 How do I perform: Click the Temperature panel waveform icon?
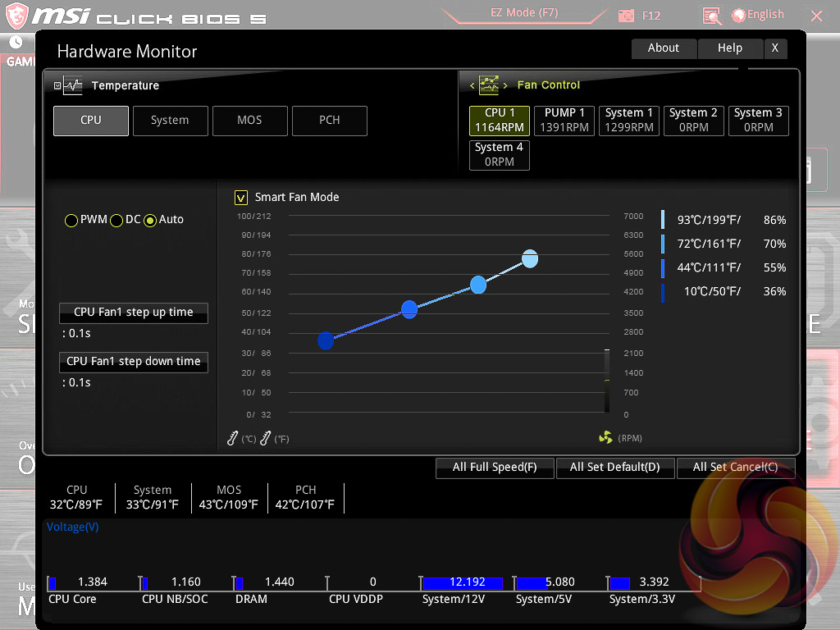[x=73, y=85]
